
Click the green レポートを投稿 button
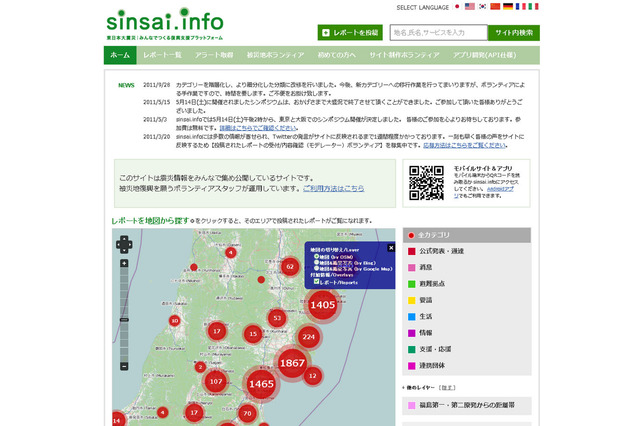click(x=350, y=33)
